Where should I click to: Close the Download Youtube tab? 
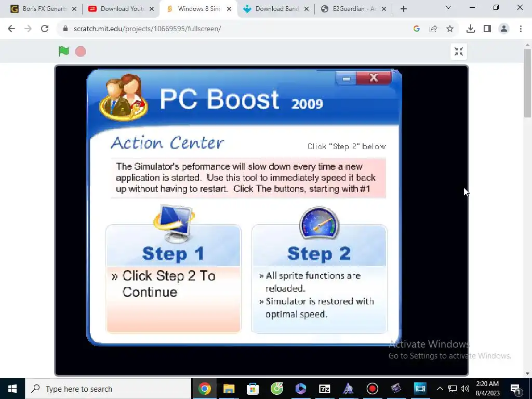tap(152, 9)
